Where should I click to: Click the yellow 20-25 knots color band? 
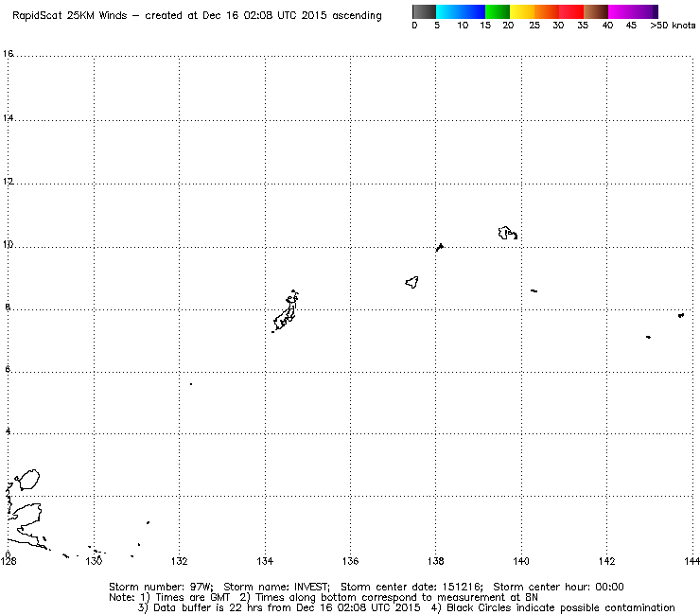point(522,11)
